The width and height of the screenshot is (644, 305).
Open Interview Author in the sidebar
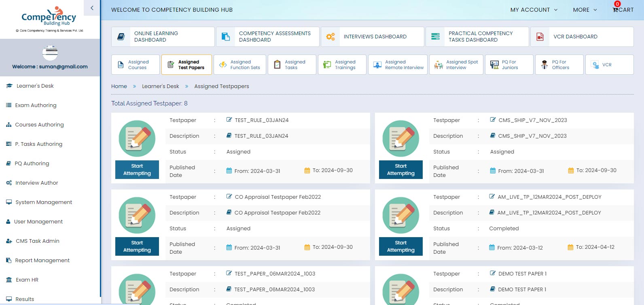click(x=37, y=183)
